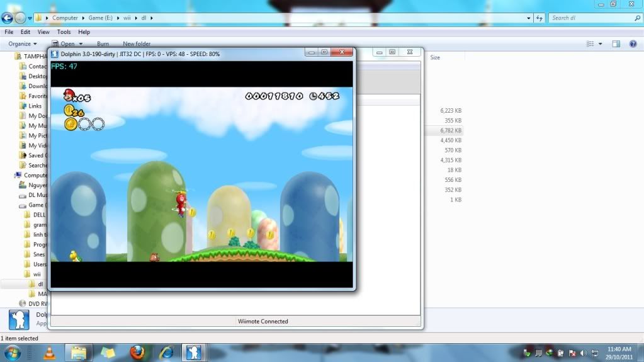The image size is (644, 362).
Task: Click the Burn toolbar button
Action: coord(103,43)
